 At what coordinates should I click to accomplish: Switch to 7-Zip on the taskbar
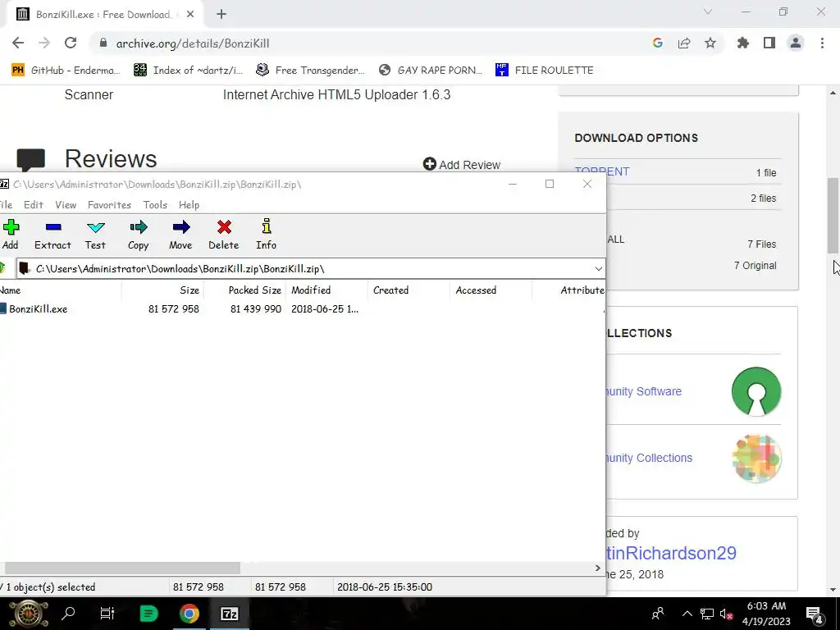coord(230,614)
